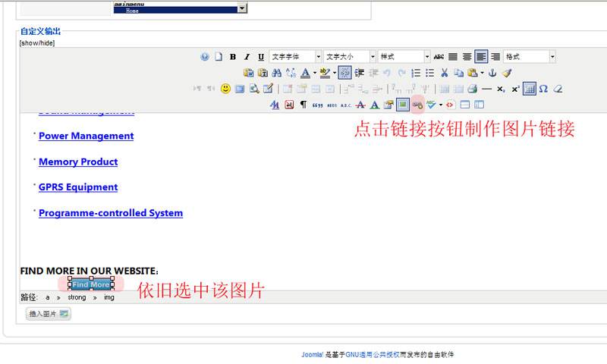Insert special character with omega icon
The width and height of the screenshot is (607, 364).
pyautogui.click(x=543, y=89)
